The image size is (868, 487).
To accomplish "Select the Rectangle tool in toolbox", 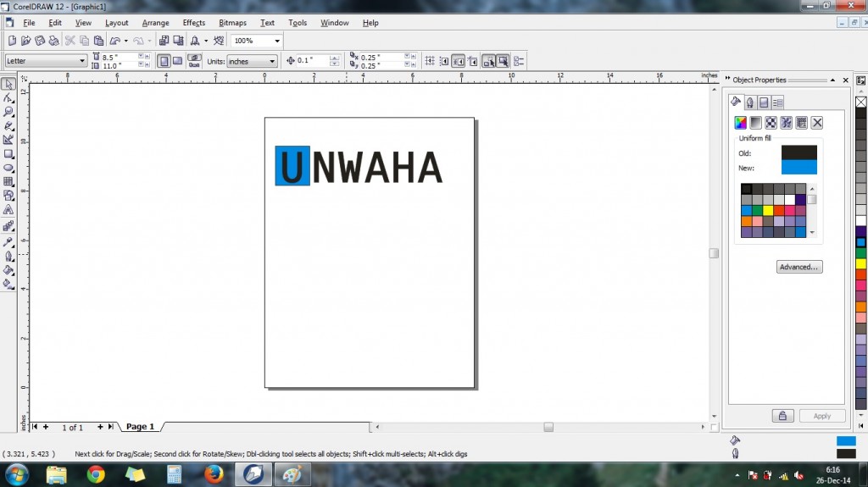I will [8, 154].
